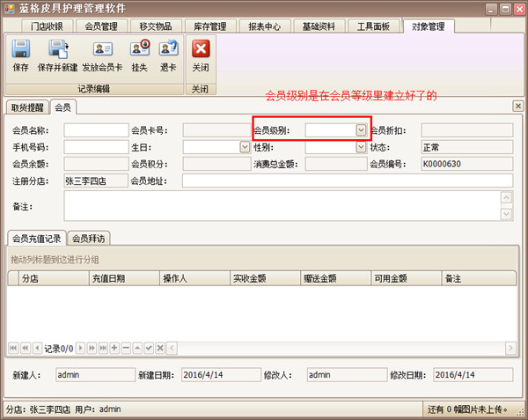Open the 库存管理 ribbon tab

pos(210,26)
